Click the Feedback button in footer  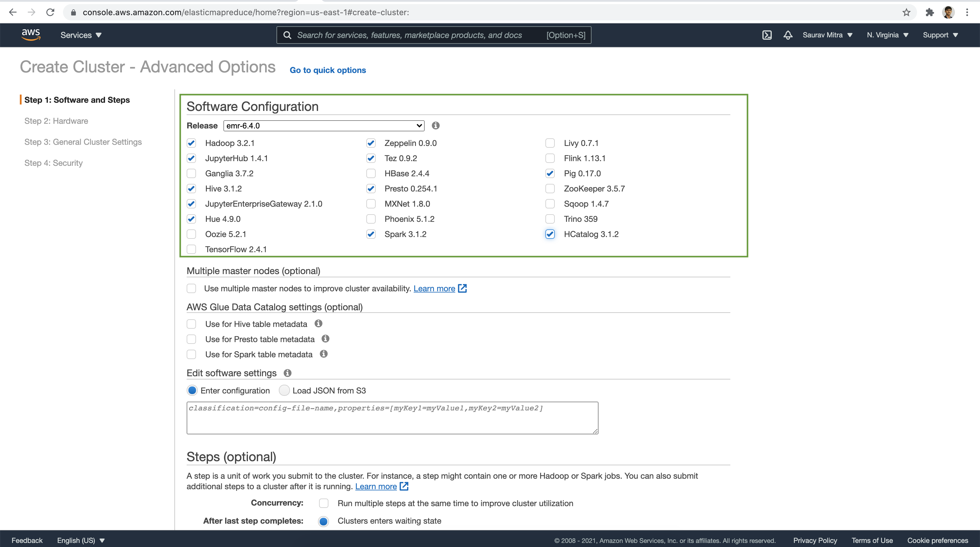(x=27, y=540)
